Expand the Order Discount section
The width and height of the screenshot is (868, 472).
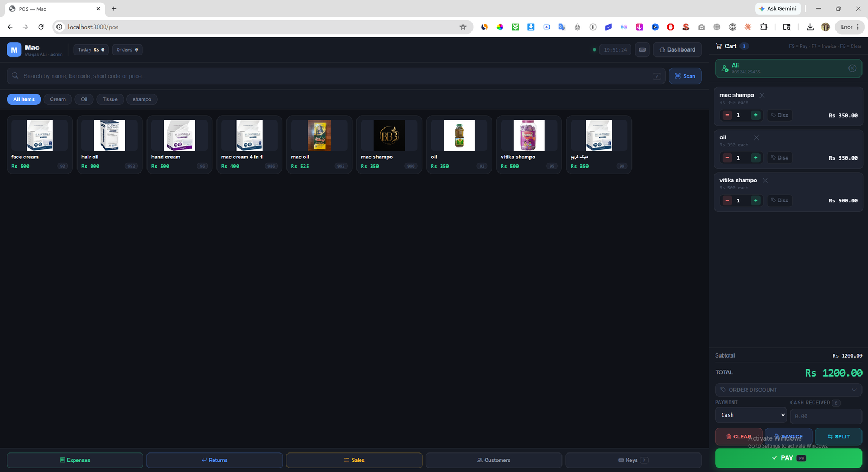coord(788,390)
